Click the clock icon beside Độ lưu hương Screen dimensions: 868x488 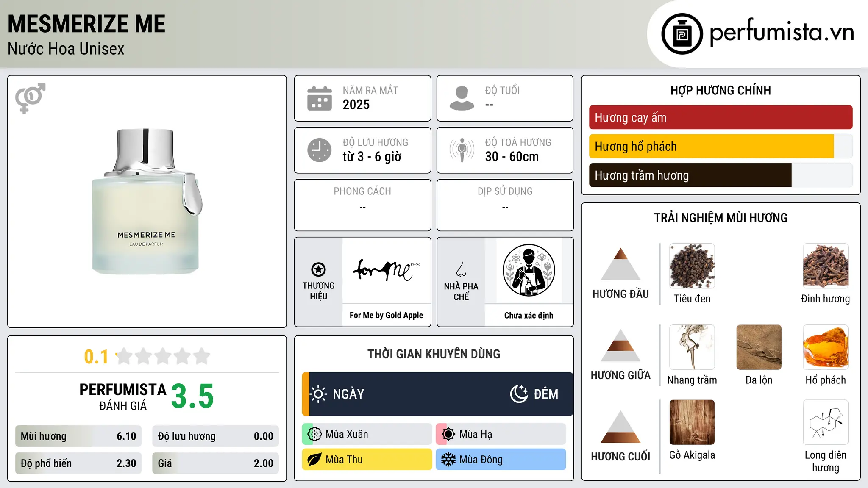[319, 150]
